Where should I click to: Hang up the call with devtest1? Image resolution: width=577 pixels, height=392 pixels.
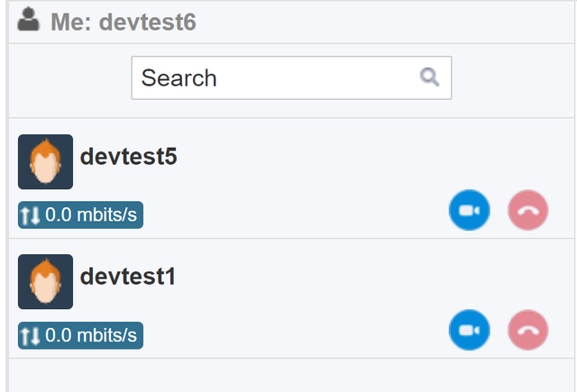528,330
